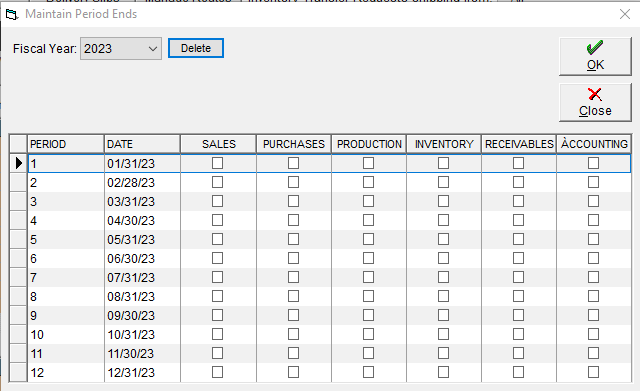This screenshot has height=391, width=640.
Task: Click row selector for period 8
Action: click(x=18, y=296)
